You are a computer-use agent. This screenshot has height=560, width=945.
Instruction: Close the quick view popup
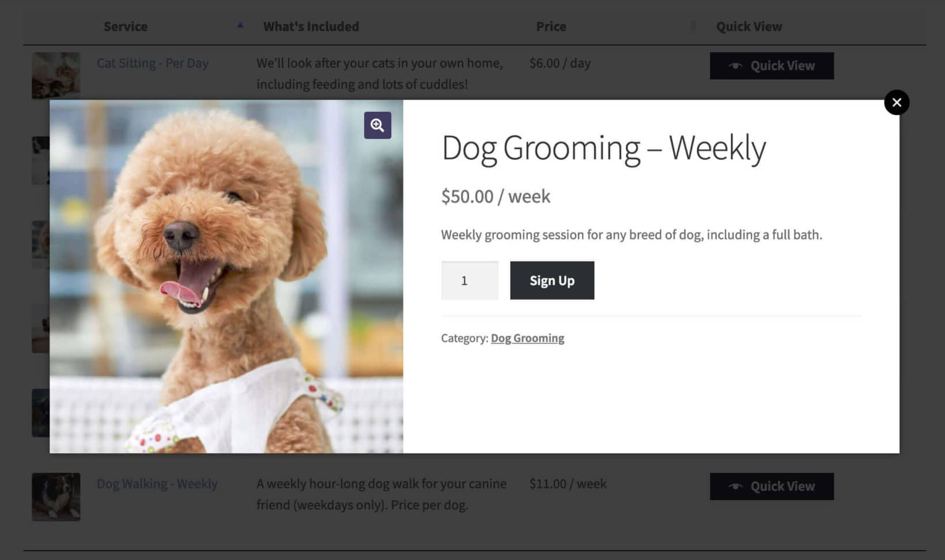(897, 103)
